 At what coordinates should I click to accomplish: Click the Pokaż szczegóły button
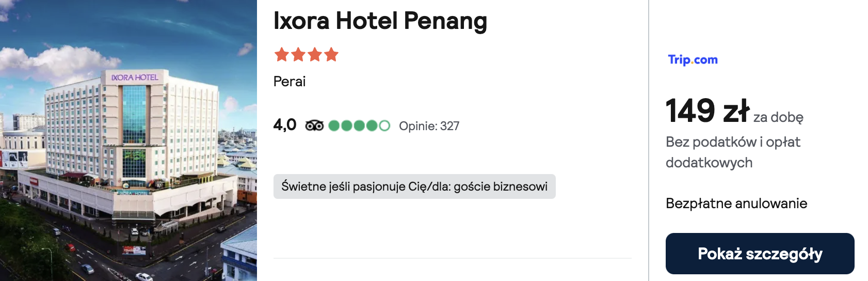click(x=760, y=254)
